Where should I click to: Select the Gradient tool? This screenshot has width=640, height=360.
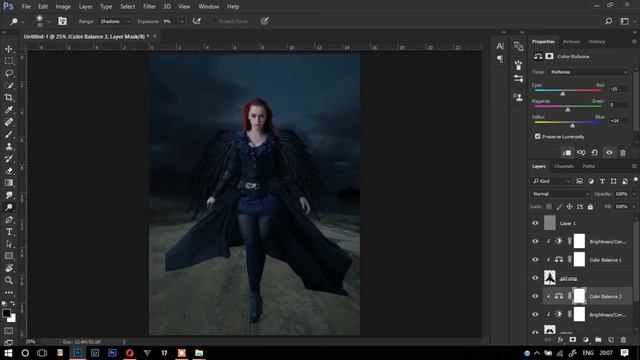(x=9, y=183)
